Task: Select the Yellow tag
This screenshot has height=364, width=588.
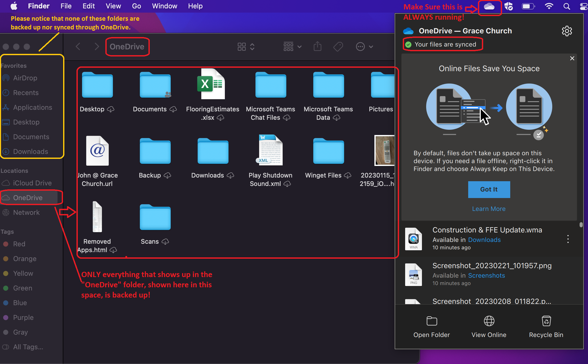Action: tap(23, 273)
